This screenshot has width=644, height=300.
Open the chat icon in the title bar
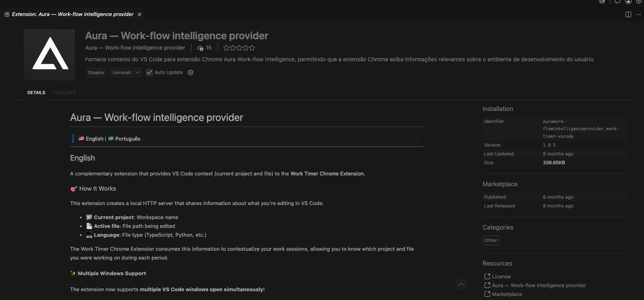618,2
